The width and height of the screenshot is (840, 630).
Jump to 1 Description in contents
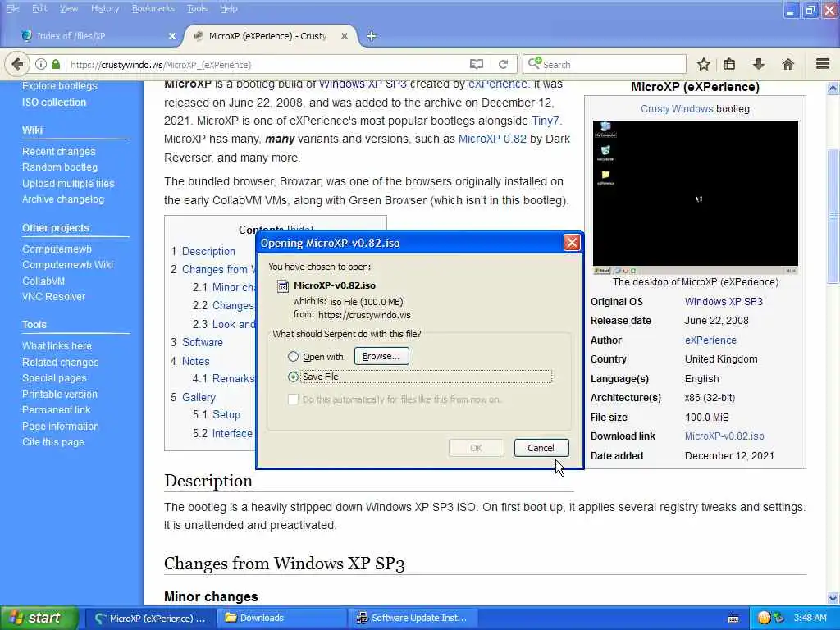[208, 251]
